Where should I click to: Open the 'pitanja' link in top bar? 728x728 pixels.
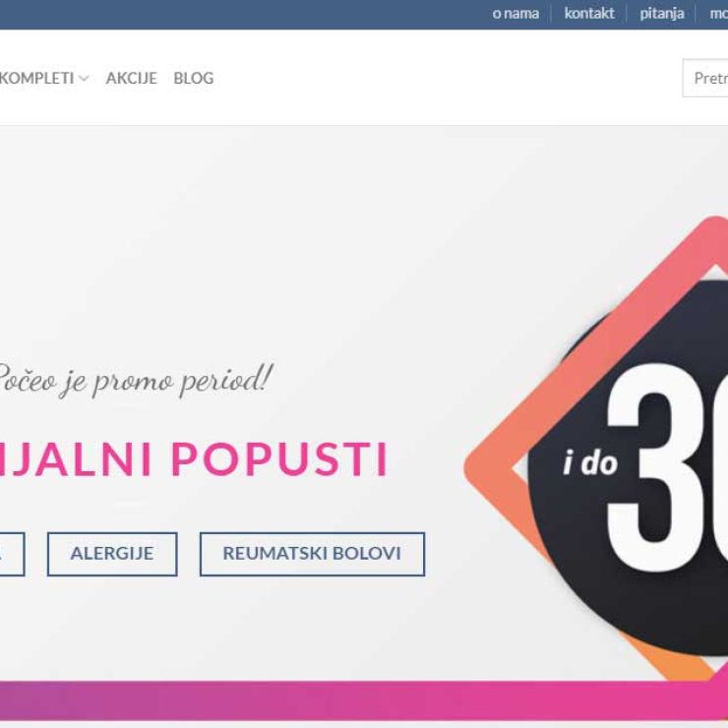tap(662, 14)
